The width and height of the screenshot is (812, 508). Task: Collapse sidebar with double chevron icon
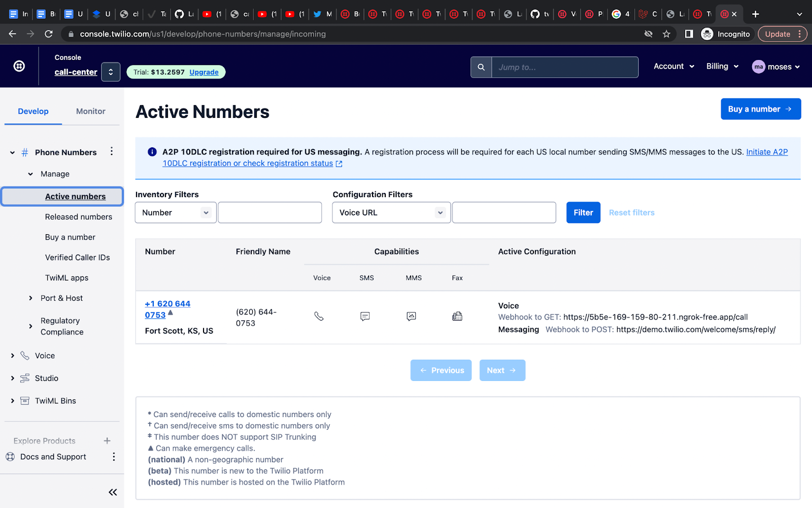click(x=113, y=492)
